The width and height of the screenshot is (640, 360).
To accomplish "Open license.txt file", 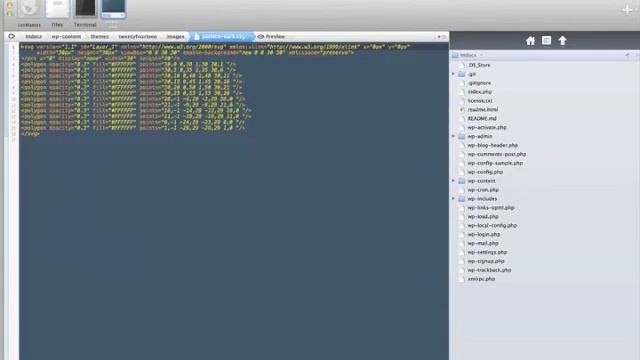I will click(480, 100).
